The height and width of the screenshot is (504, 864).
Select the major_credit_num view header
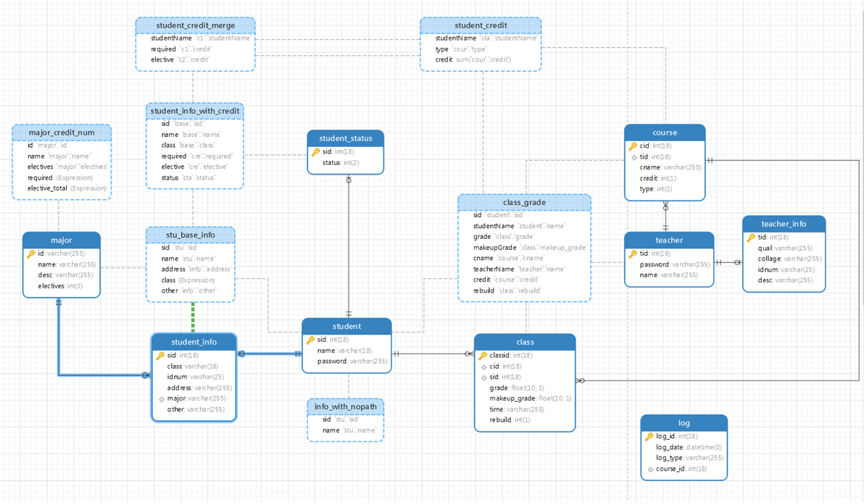click(x=62, y=133)
